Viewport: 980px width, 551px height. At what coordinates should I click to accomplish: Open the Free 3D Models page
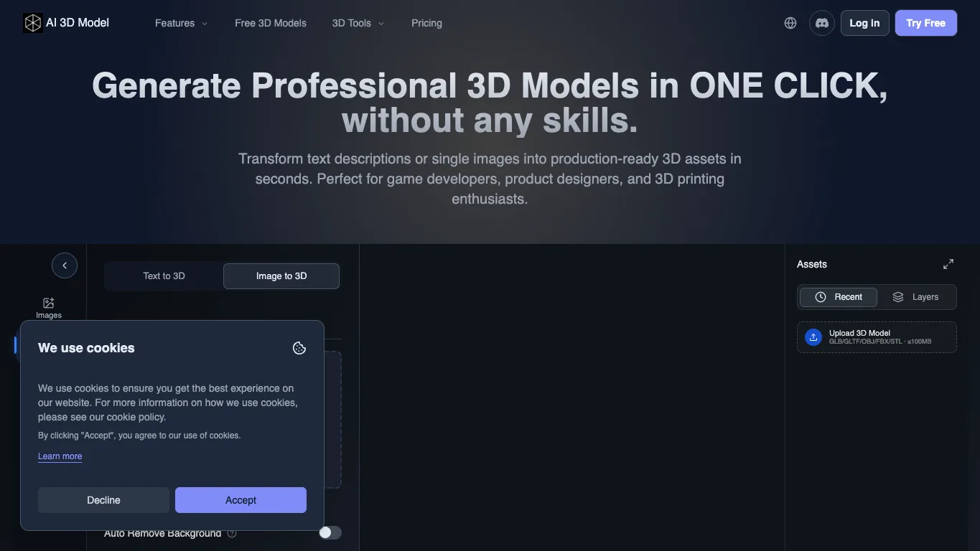click(x=271, y=23)
